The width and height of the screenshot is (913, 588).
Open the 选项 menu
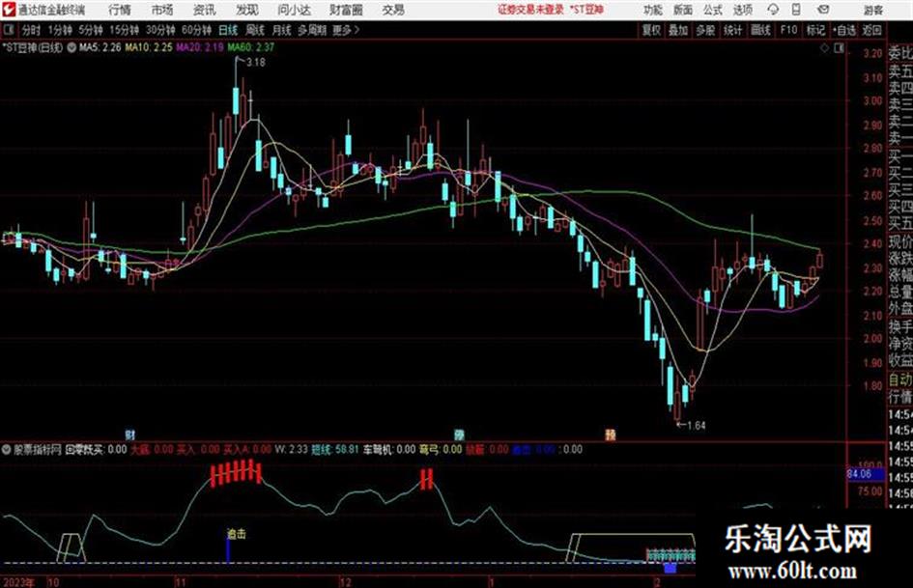(742, 10)
